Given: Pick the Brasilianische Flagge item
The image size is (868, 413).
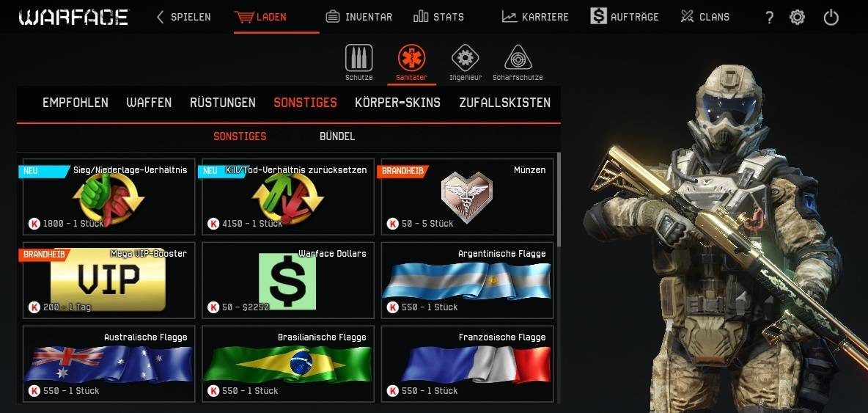Looking at the screenshot, I should (x=288, y=364).
